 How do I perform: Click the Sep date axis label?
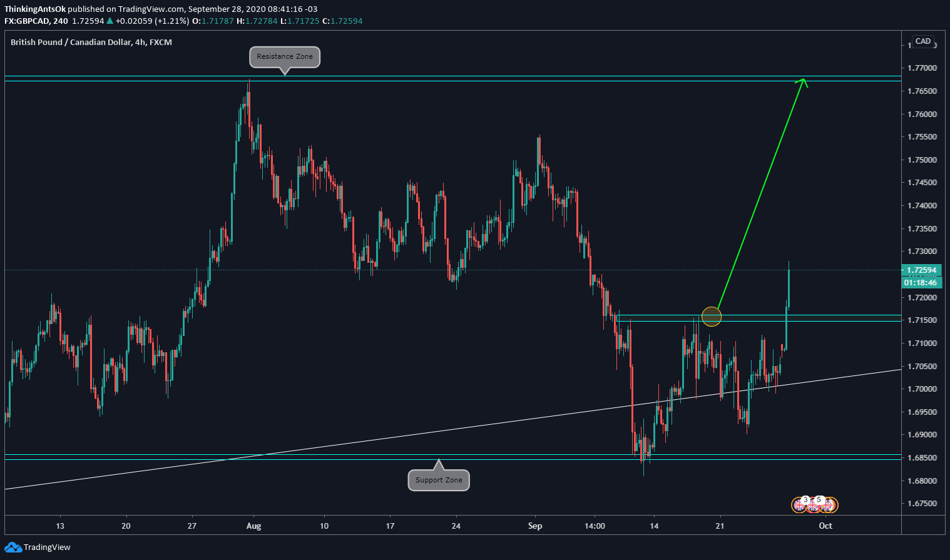[535, 526]
